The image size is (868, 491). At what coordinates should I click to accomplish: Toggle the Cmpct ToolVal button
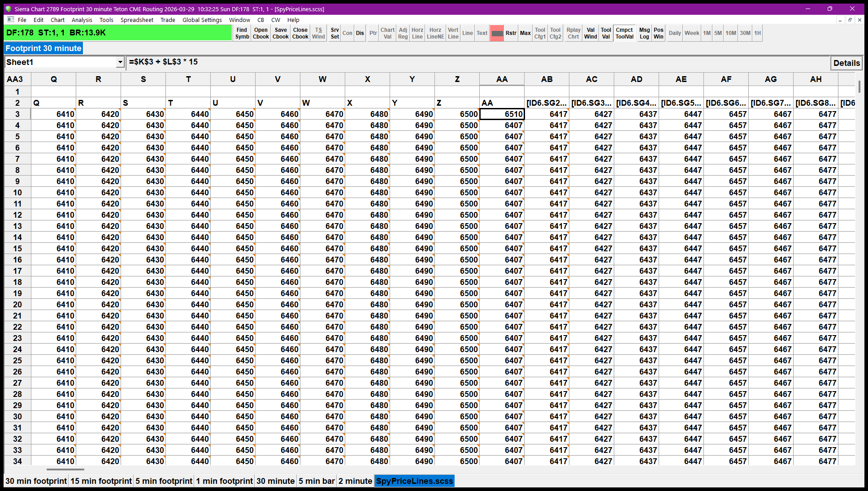click(x=624, y=33)
